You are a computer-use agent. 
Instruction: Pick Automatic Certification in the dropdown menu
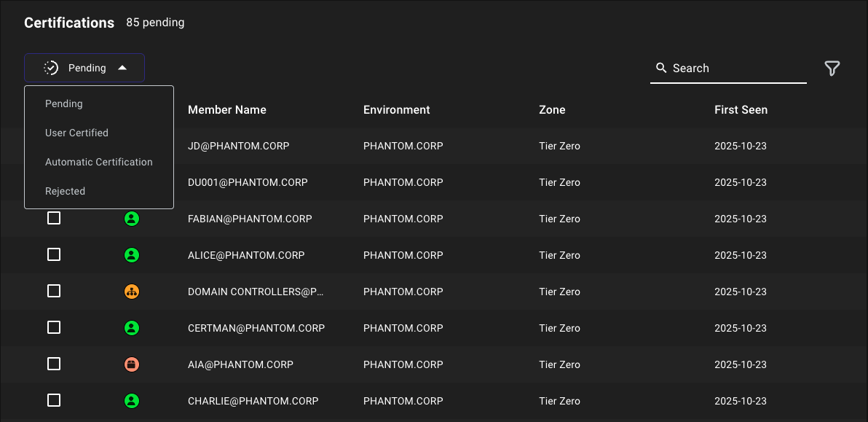pos(99,162)
